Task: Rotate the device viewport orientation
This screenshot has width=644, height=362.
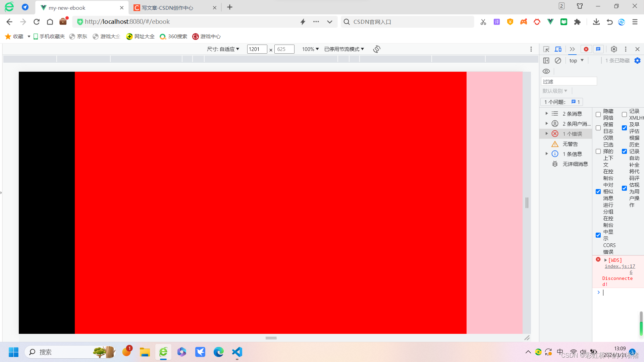Action: [x=377, y=49]
